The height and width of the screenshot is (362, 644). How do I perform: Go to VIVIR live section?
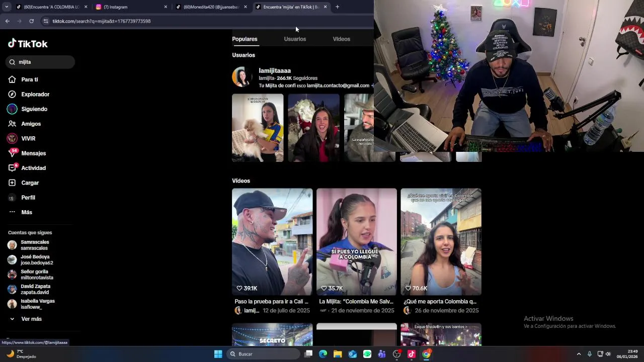point(28,138)
